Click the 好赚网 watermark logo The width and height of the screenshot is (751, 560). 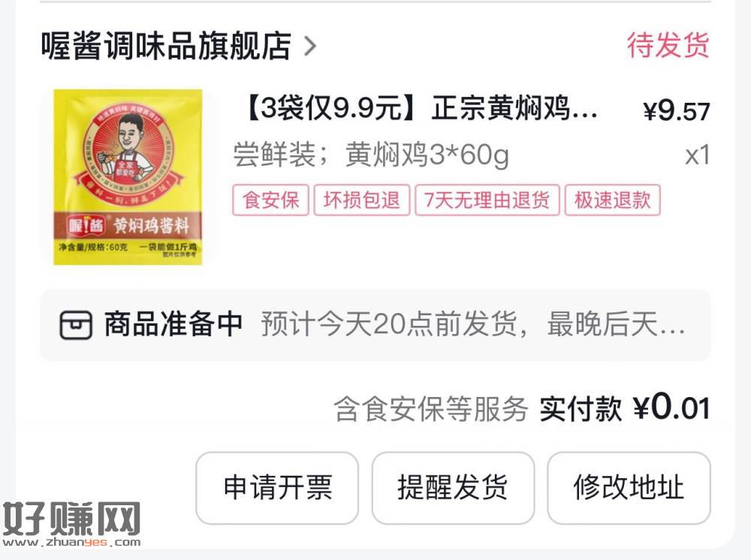[x=71, y=525]
